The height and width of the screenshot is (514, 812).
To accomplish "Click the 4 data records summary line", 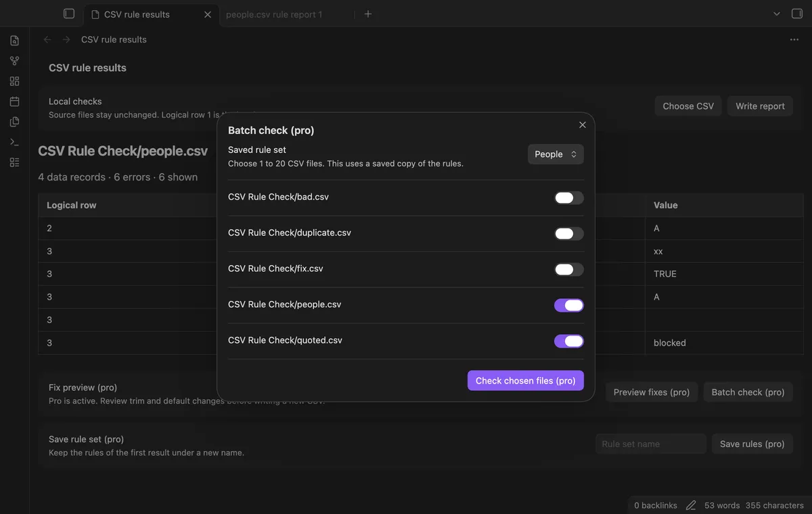I will point(118,177).
